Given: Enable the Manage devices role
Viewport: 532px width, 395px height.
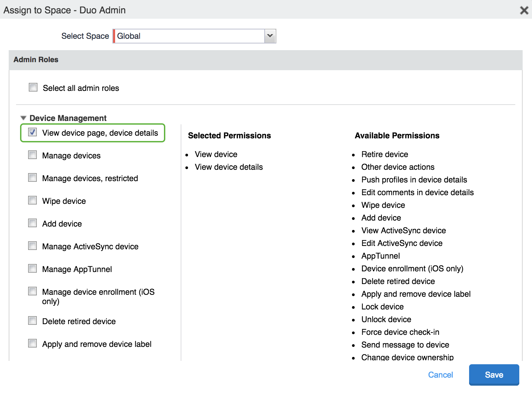Looking at the screenshot, I should [x=32, y=155].
